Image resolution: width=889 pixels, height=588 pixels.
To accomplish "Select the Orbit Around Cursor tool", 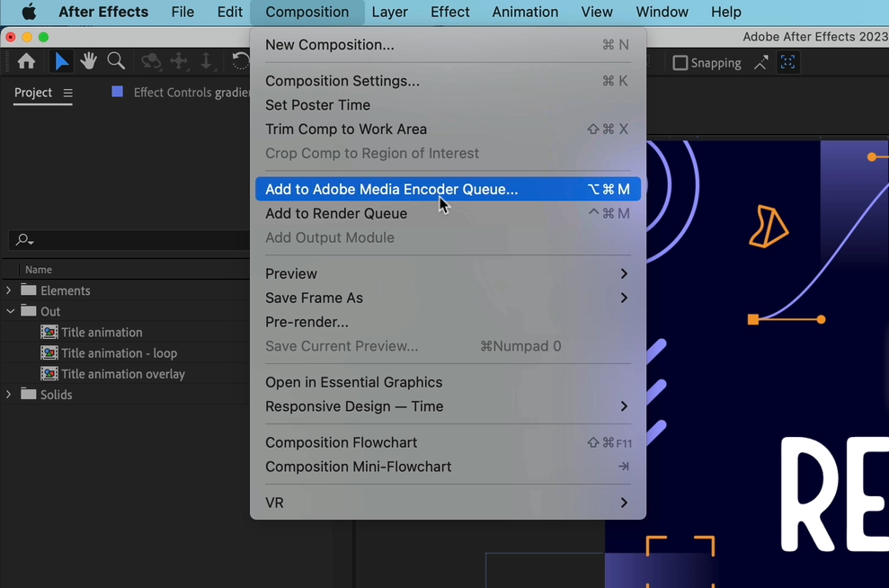I will coord(150,61).
